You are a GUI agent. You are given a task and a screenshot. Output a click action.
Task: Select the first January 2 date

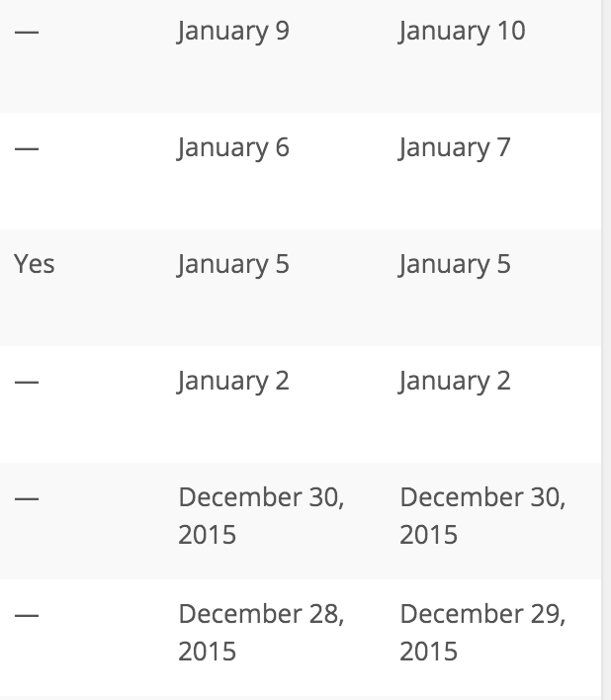point(233,382)
